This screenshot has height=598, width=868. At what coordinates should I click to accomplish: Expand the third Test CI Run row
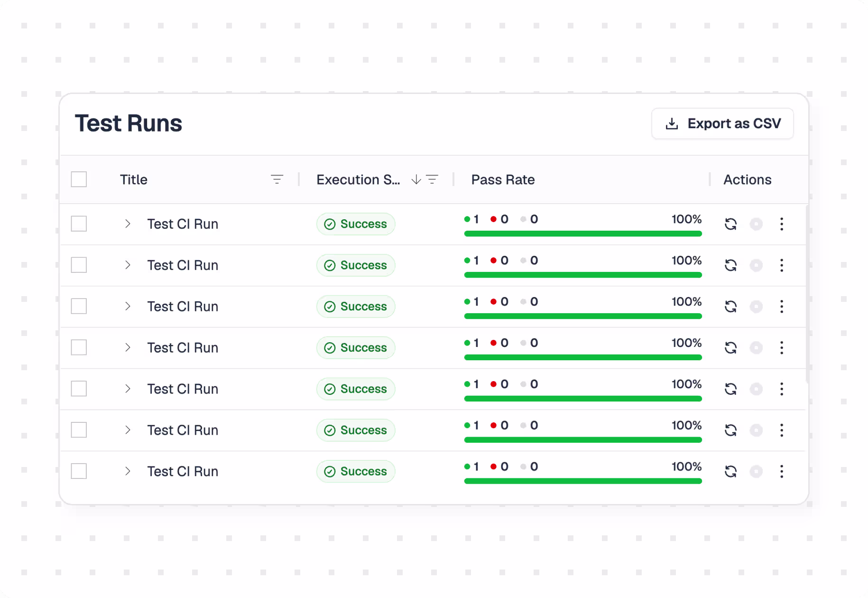tap(128, 306)
